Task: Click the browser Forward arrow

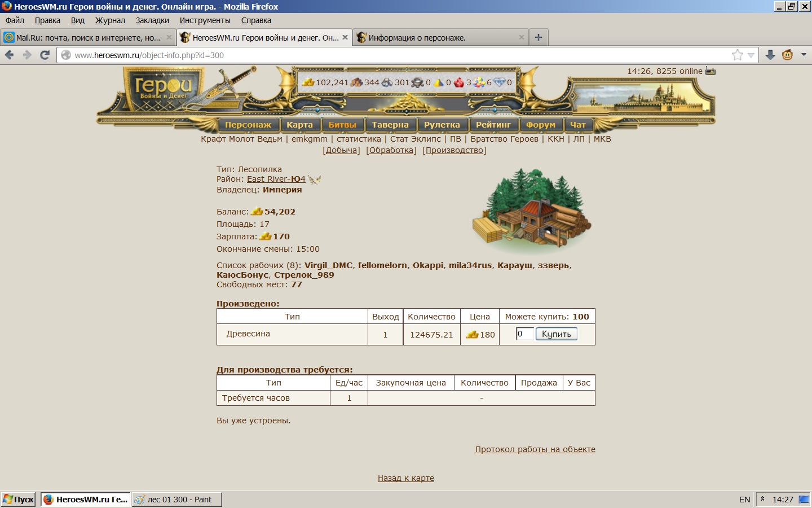Action: click(27, 55)
